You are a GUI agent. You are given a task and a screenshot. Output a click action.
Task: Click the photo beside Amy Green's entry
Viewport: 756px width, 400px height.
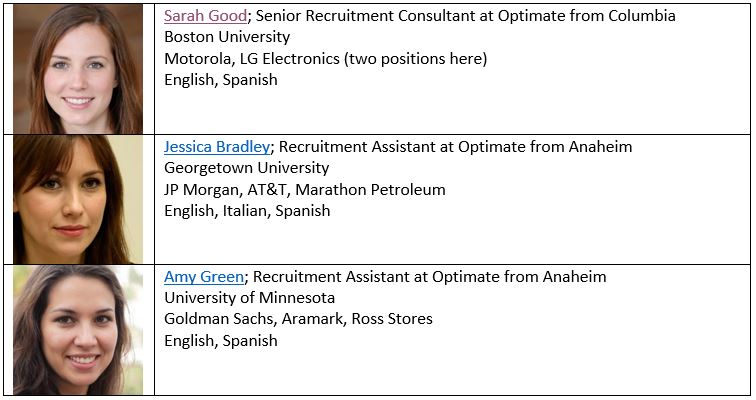78,329
